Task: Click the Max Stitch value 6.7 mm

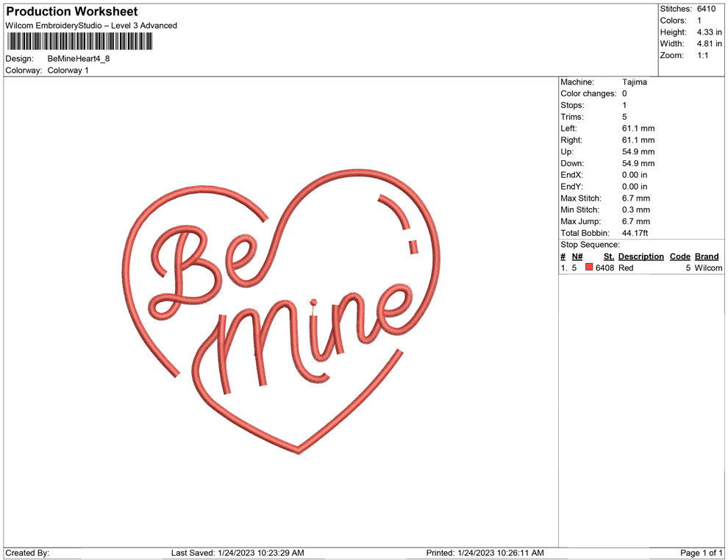Action: pos(636,198)
